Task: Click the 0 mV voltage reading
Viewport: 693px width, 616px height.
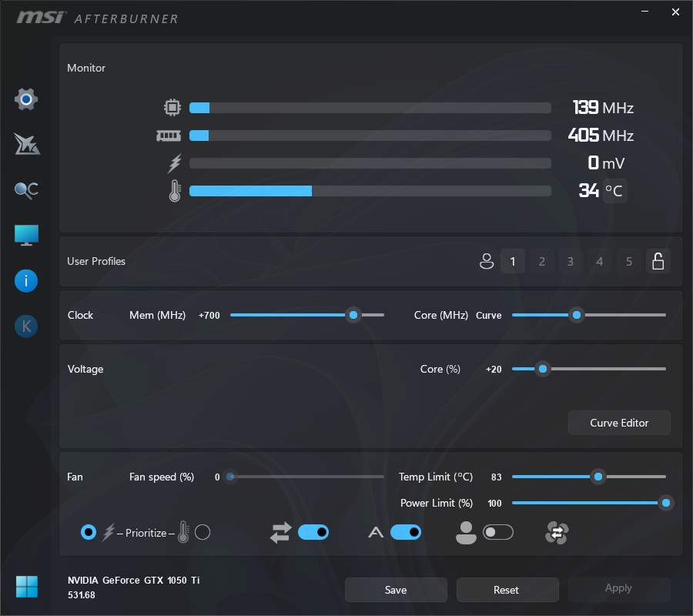Action: coord(607,163)
